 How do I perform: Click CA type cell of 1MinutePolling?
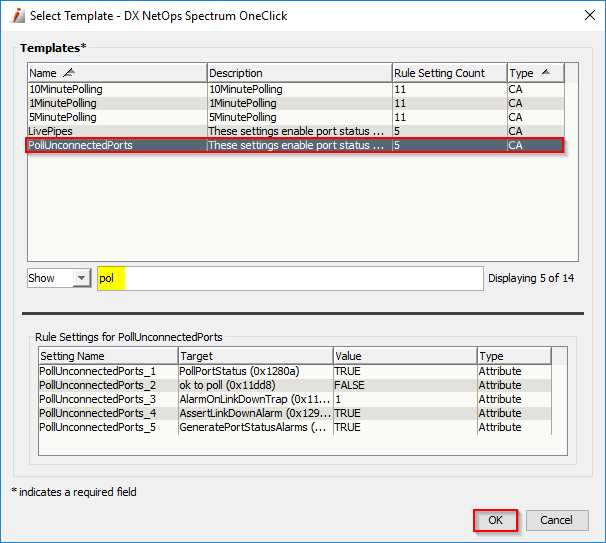click(x=536, y=103)
